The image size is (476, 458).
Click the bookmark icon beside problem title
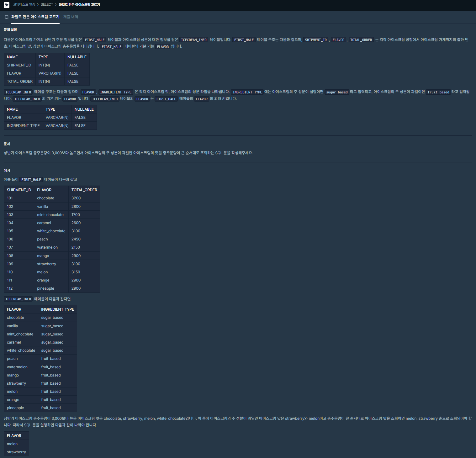(7, 17)
